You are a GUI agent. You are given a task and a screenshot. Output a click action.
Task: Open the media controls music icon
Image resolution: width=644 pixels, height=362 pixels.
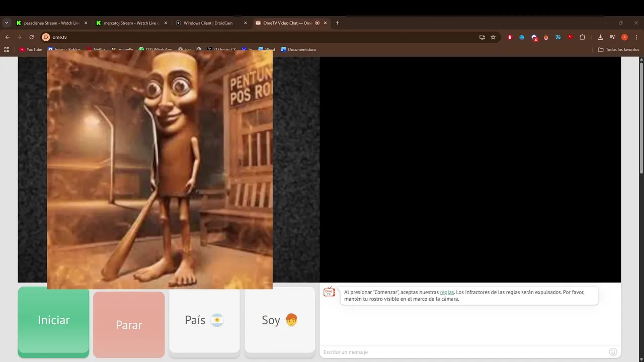point(612,37)
